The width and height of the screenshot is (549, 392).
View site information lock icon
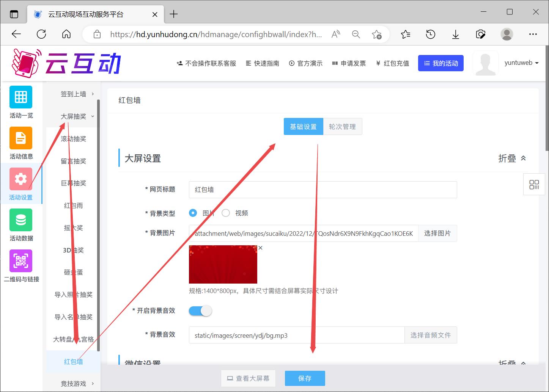pos(97,34)
